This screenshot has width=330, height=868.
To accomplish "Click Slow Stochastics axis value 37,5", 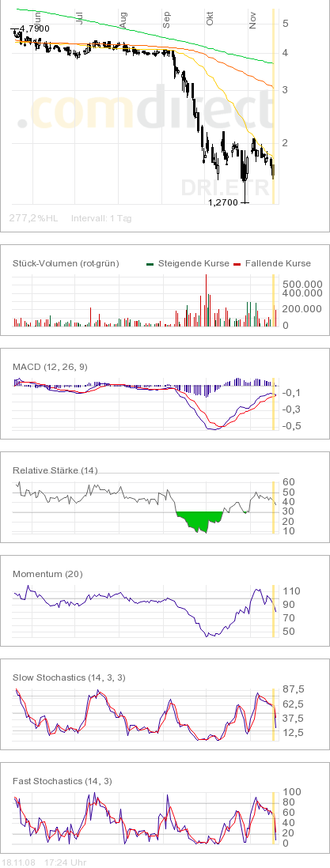I will click(294, 719).
